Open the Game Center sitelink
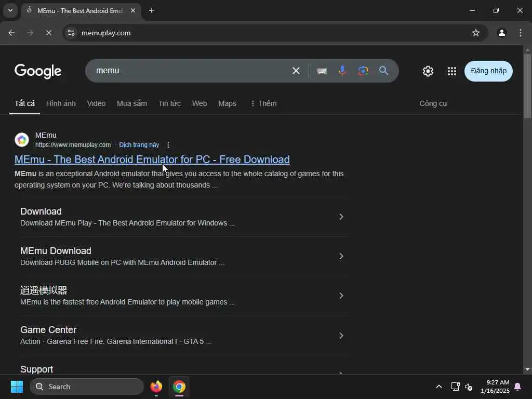 tap(48, 330)
